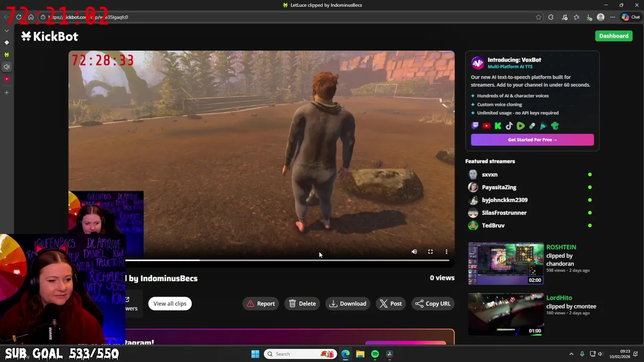644x362 pixels.
Task: Open the media control music icon
Action: (x=565, y=17)
